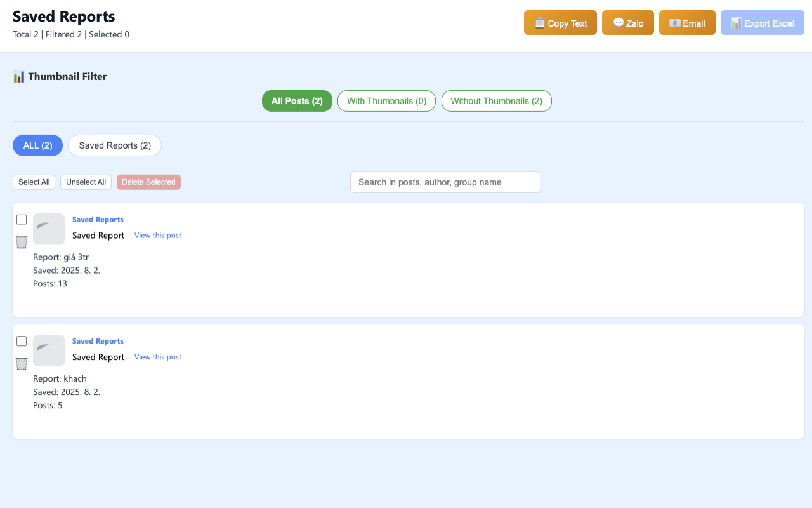The height and width of the screenshot is (508, 812).
Task: Send reports using Email button
Action: (x=687, y=23)
